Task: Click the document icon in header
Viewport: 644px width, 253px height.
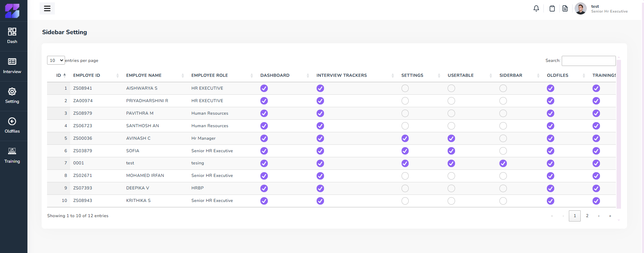Action: click(565, 8)
